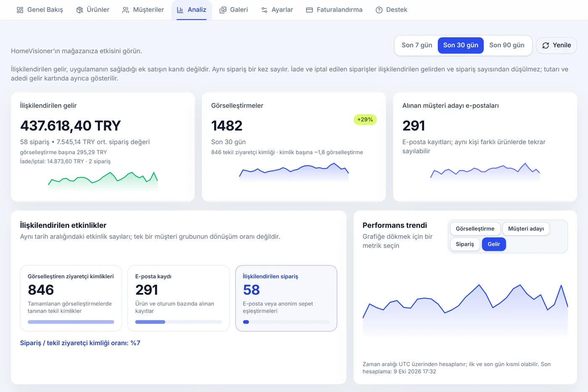The image size is (588, 392).
Task: Click the Galeri images icon
Action: [223, 10]
